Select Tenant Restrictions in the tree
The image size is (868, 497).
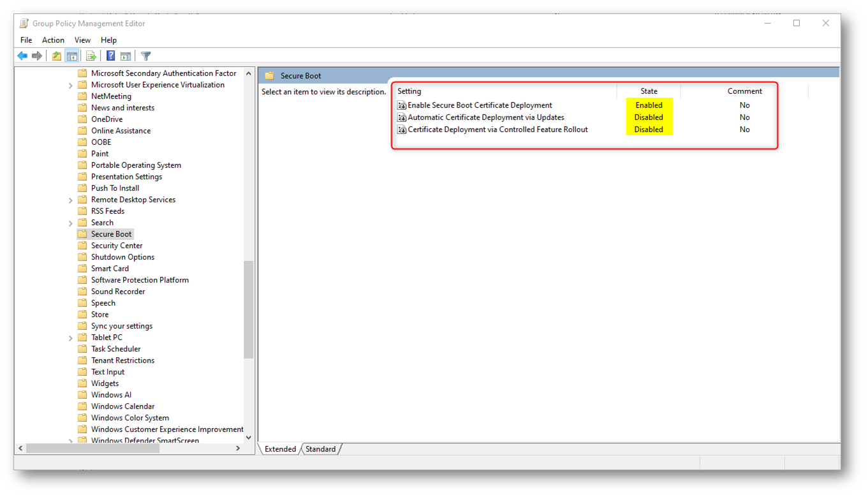122,360
